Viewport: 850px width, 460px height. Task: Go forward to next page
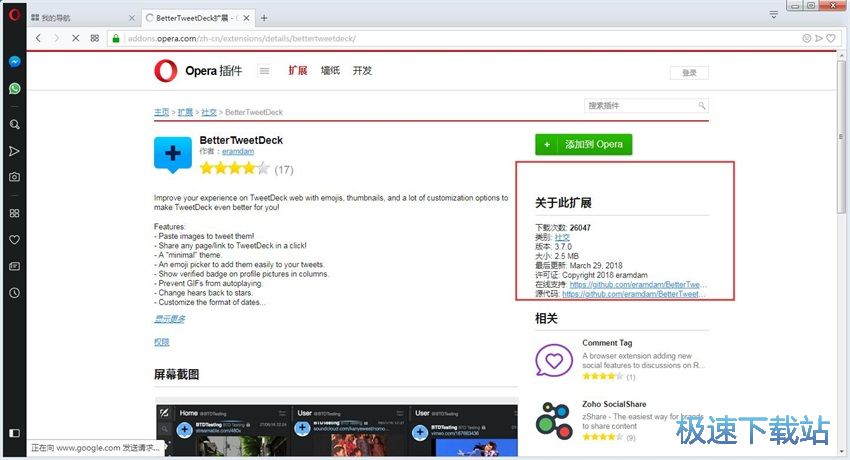[x=56, y=38]
